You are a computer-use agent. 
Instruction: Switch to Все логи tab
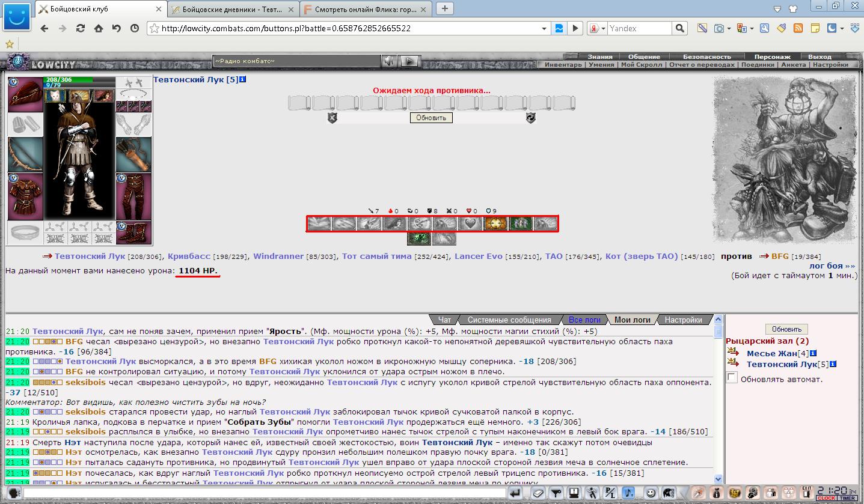coord(584,320)
